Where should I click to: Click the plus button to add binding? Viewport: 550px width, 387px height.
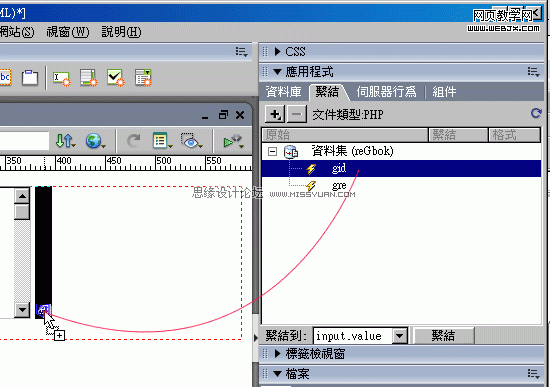pyautogui.click(x=275, y=114)
